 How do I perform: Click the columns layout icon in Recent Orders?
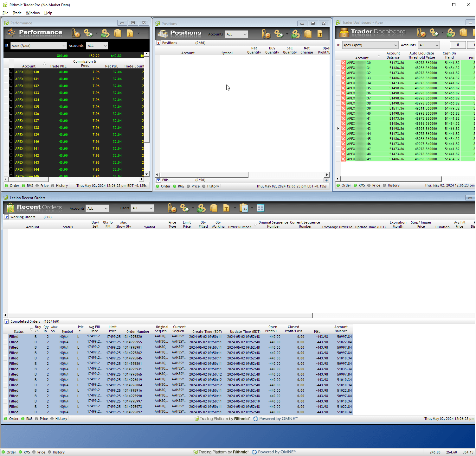(x=261, y=208)
